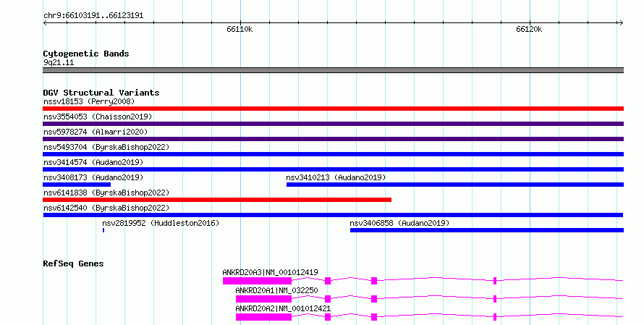The height and width of the screenshot is (325, 644).
Task: Click the 9q21.11 band label
Action: click(59, 63)
